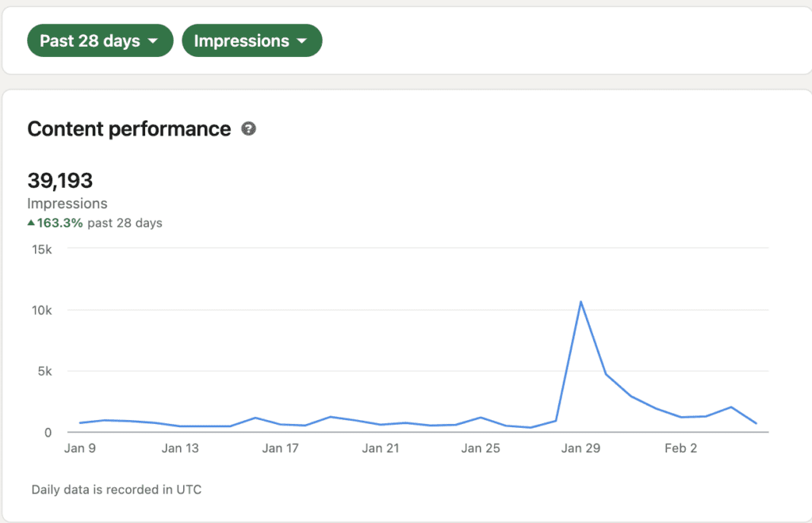812x523 pixels.
Task: Click the Jan 25 axis label
Action: [x=481, y=448]
